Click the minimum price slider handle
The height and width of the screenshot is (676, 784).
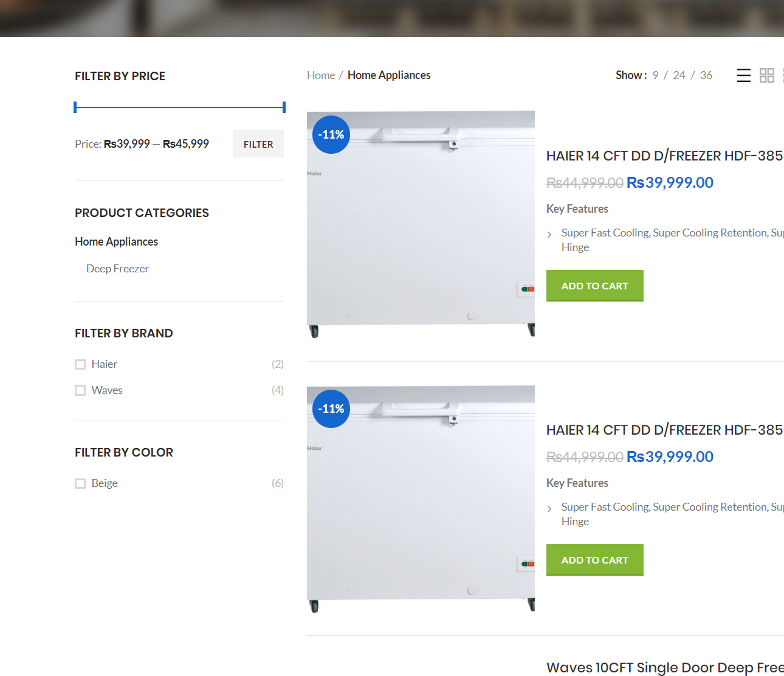(75, 108)
